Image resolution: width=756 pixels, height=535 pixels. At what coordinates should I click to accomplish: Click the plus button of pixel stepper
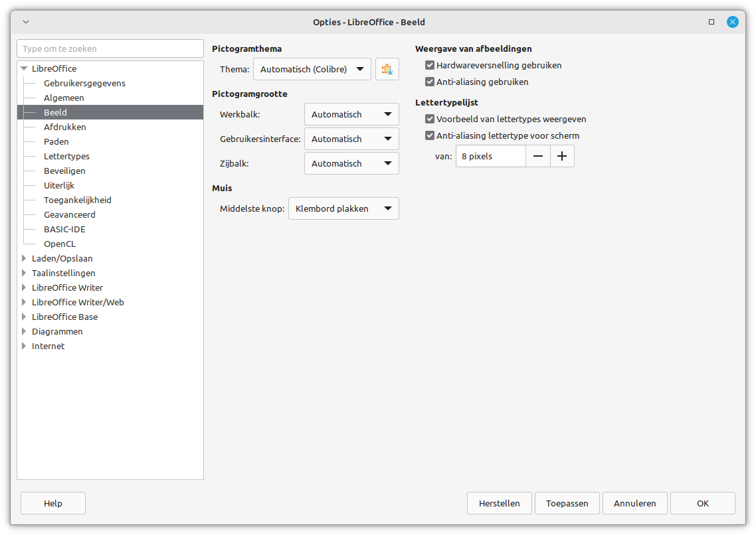coord(562,156)
